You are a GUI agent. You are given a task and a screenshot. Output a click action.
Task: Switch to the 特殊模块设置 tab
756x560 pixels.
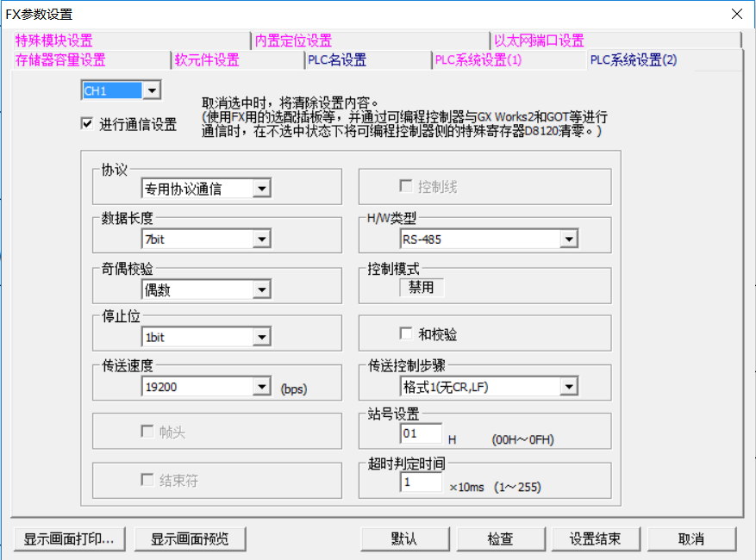pos(53,40)
